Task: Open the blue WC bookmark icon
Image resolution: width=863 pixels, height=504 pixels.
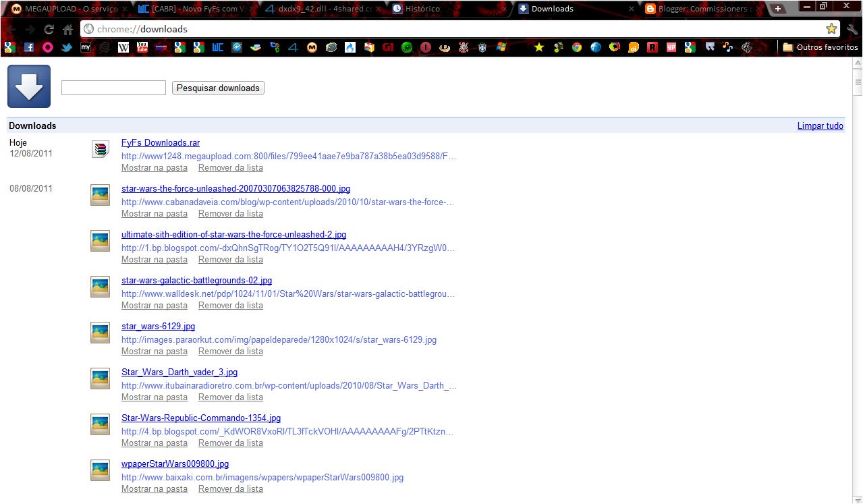Action: 217,47
